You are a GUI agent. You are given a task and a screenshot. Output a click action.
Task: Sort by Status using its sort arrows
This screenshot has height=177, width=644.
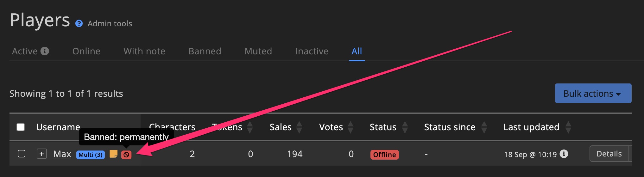[x=405, y=127]
